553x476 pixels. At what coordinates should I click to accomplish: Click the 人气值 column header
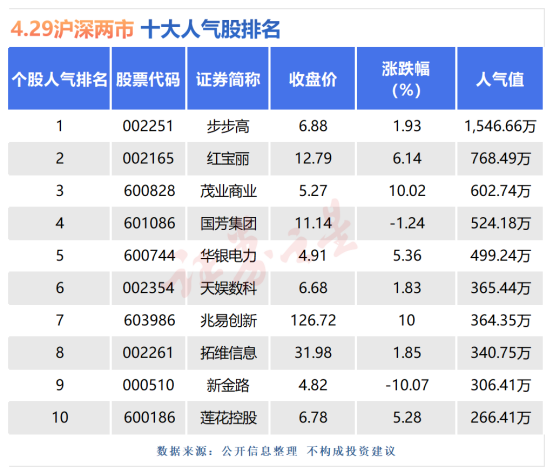(x=500, y=79)
